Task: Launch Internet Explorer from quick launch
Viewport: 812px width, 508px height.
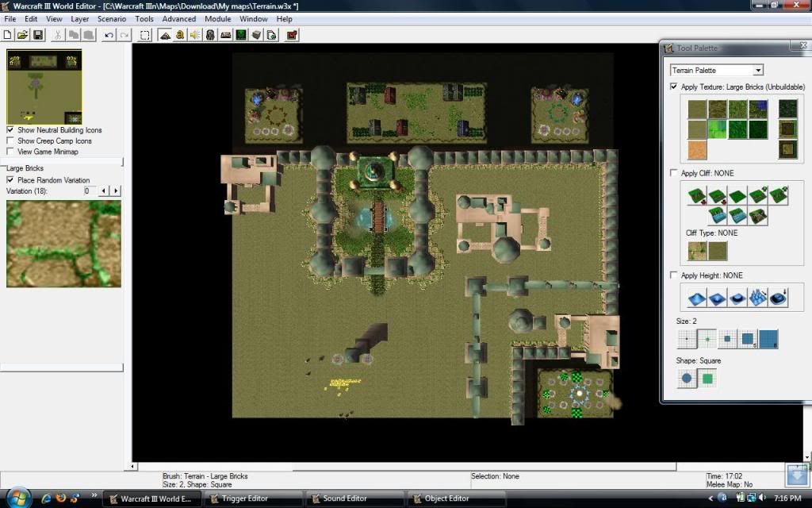Action: pyautogui.click(x=46, y=498)
